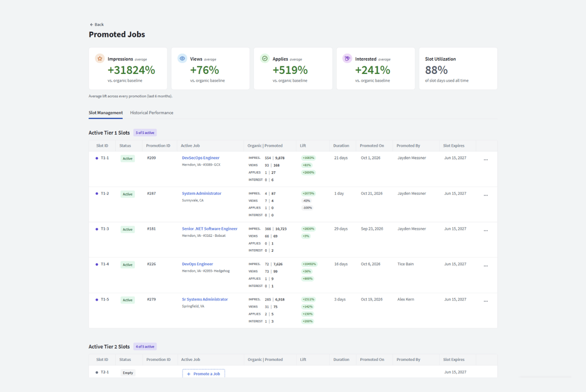Open the more options menu for slot T1-1
Screen dimensions: 586x392
click(x=486, y=160)
